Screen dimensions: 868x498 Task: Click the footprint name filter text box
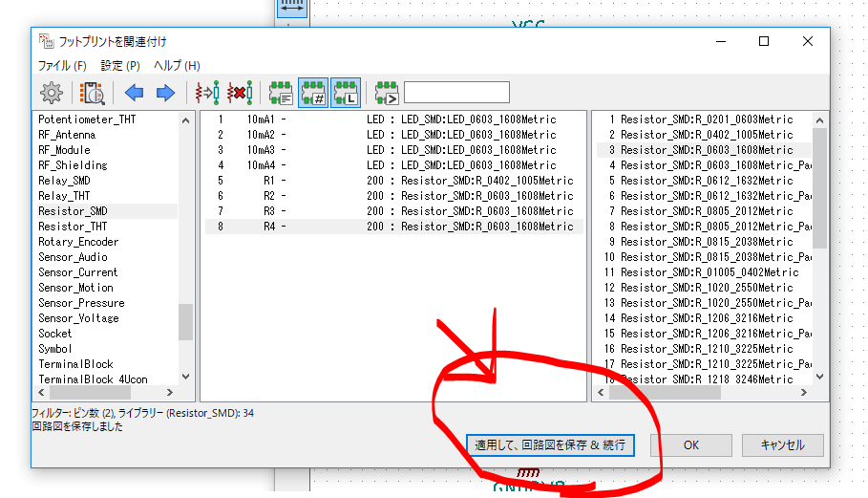point(456,92)
